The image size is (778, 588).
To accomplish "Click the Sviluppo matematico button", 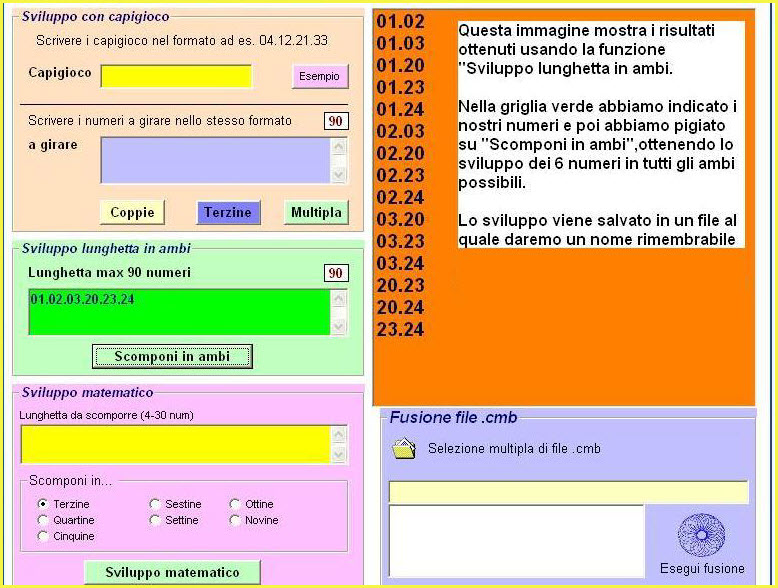I will (172, 572).
